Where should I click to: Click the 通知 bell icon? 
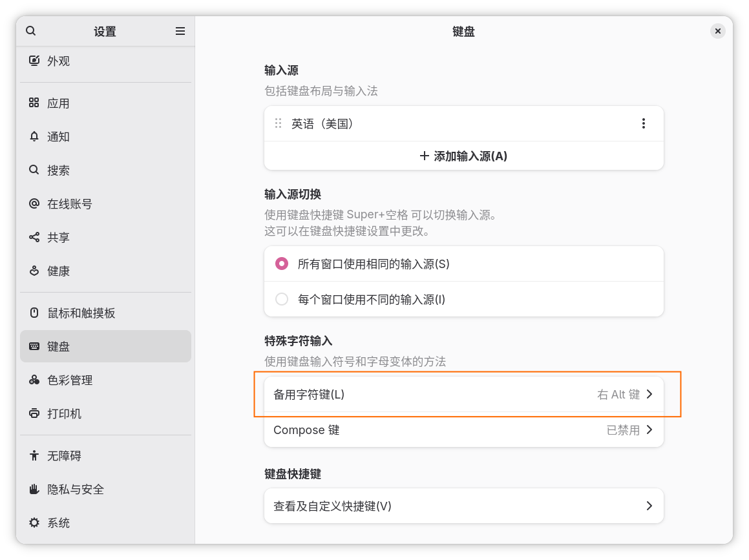point(34,137)
